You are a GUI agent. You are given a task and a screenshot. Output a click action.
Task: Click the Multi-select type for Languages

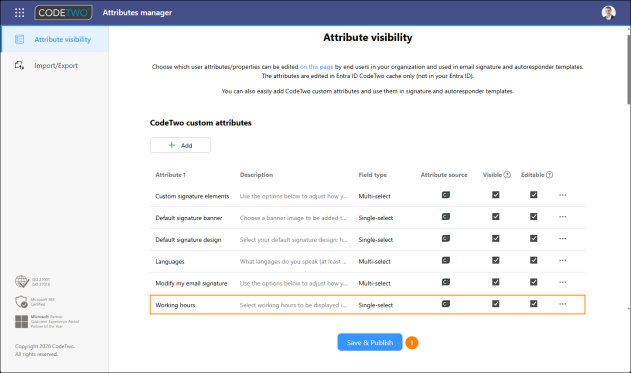pos(374,262)
